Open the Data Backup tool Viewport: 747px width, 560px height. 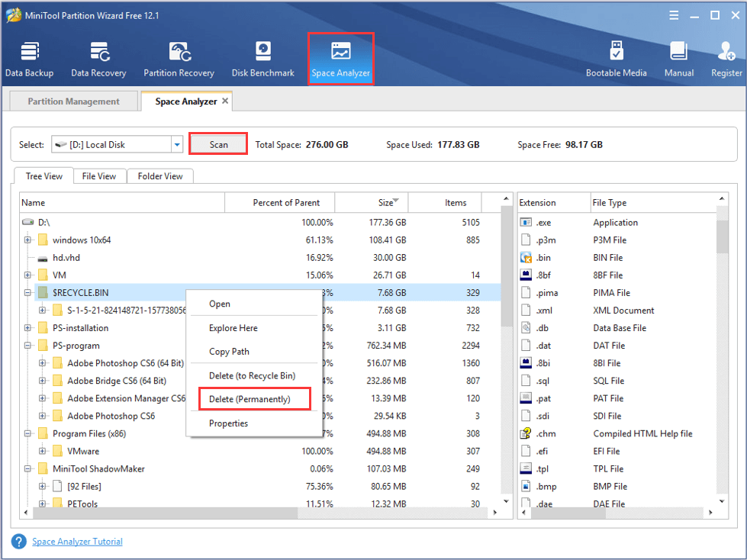[x=30, y=59]
